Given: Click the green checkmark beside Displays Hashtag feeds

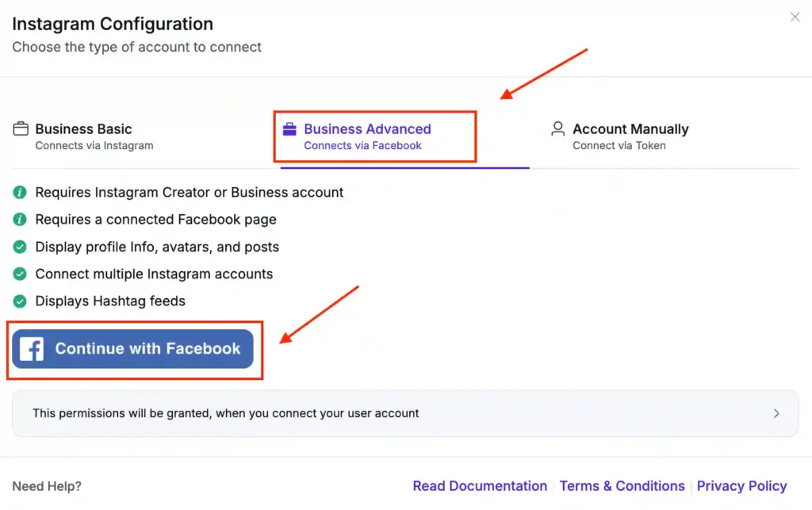Looking at the screenshot, I should [18, 301].
